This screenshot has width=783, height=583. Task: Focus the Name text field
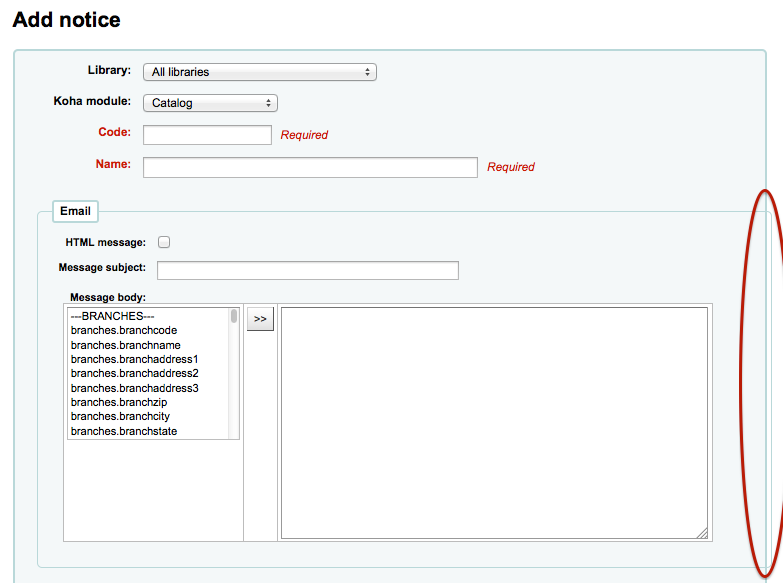click(x=310, y=167)
